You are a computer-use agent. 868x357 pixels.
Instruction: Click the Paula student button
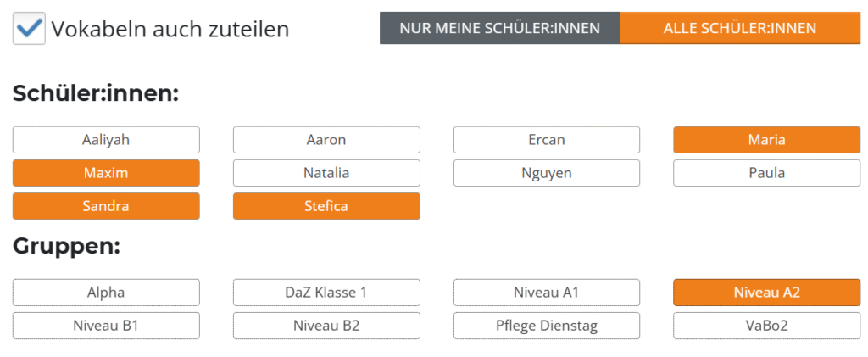766,173
